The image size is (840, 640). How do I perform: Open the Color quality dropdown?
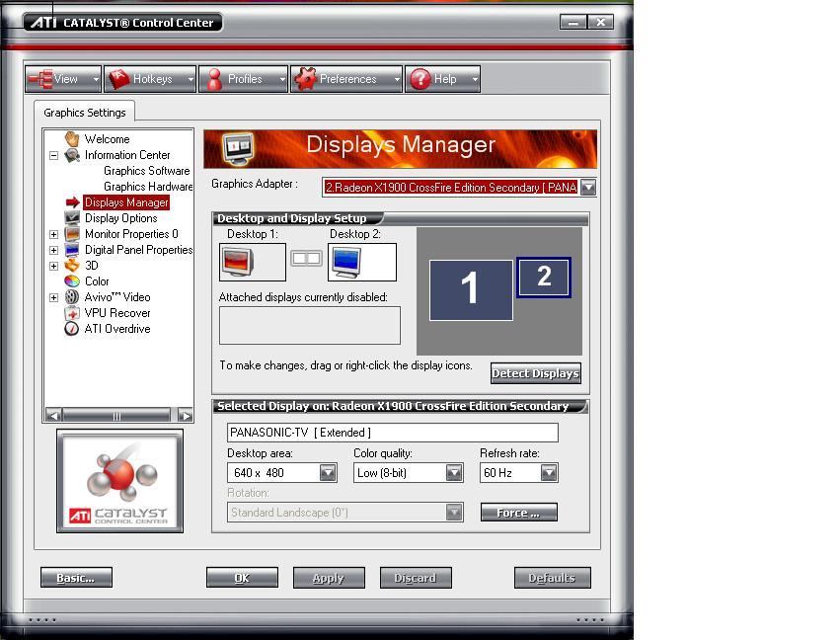pyautogui.click(x=454, y=473)
